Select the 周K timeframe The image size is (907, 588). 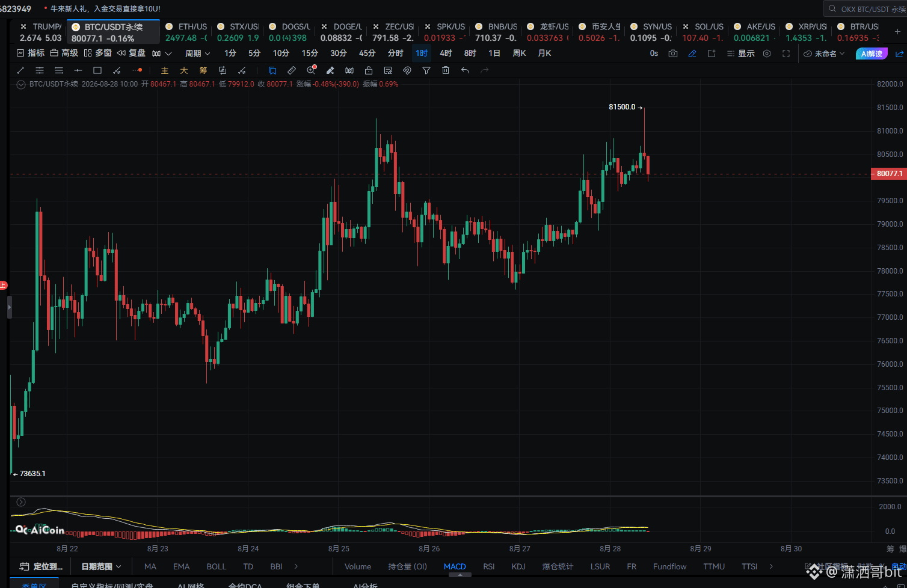[x=519, y=54]
